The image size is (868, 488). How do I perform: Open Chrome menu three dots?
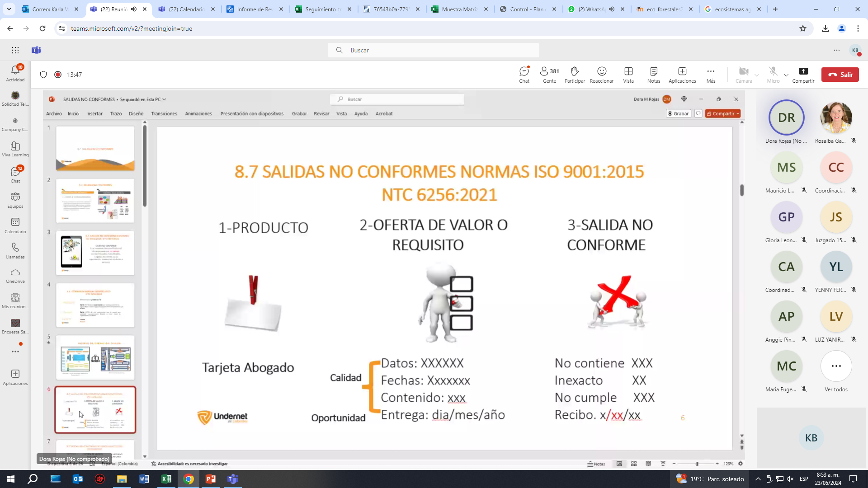pos(858,28)
